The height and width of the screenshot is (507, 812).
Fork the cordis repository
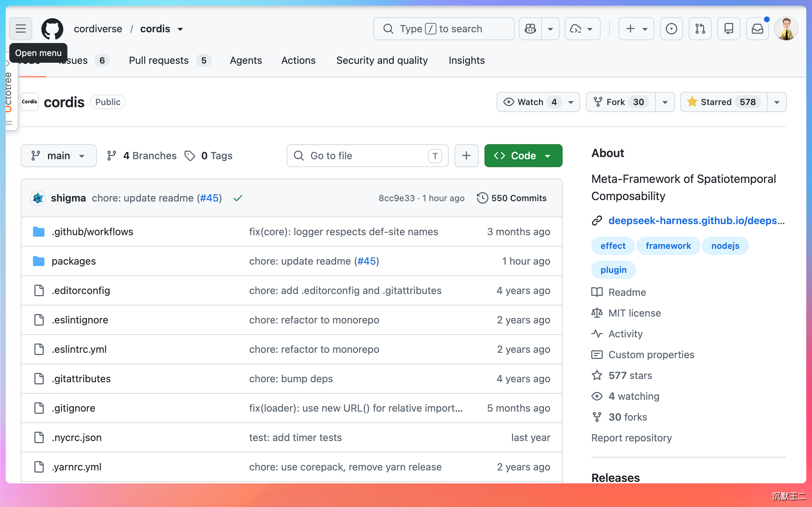tap(621, 102)
